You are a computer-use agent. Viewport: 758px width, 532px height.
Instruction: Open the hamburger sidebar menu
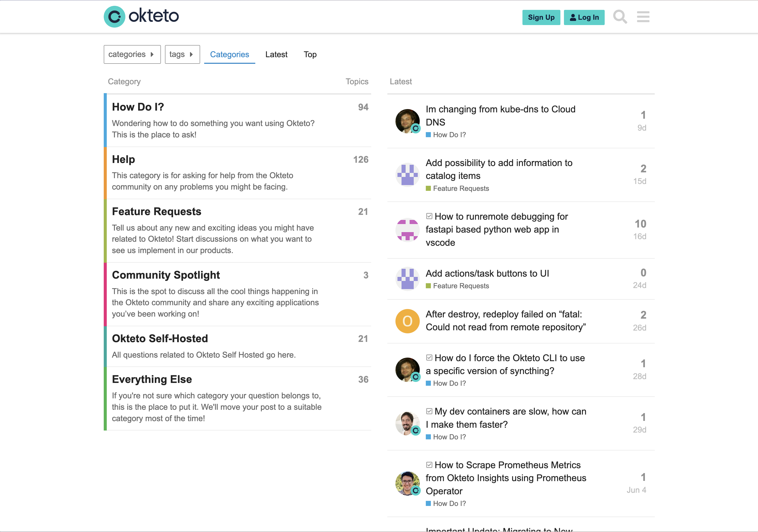[x=642, y=17]
